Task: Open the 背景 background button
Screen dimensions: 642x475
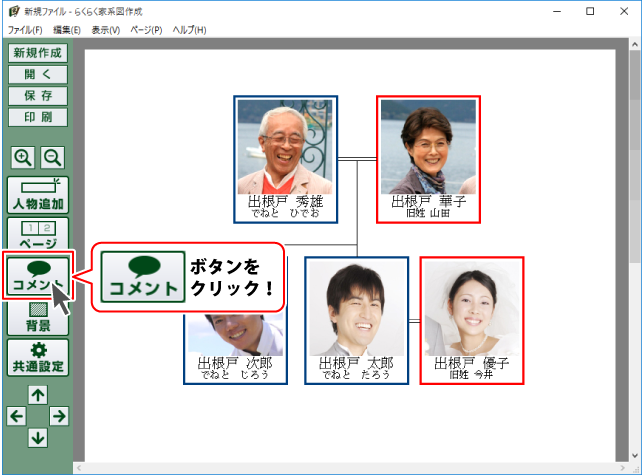Action: pos(38,318)
